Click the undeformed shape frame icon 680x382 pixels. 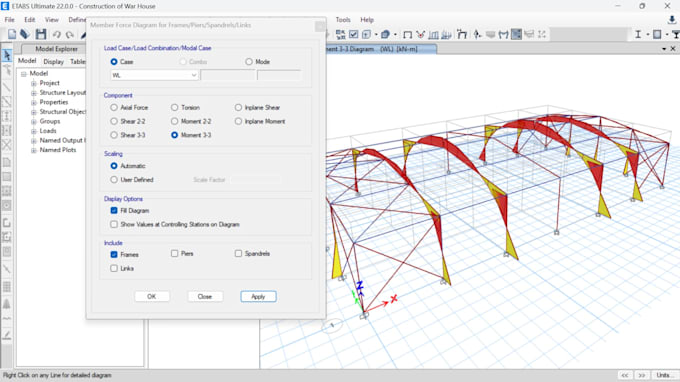pos(407,34)
